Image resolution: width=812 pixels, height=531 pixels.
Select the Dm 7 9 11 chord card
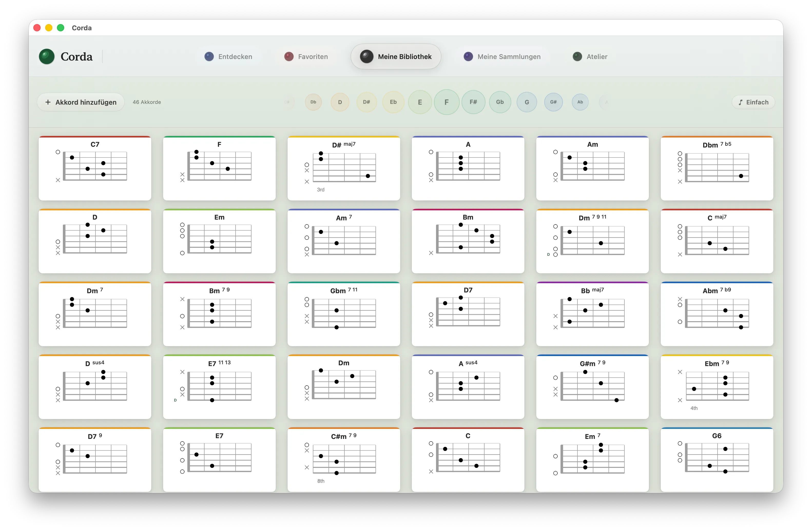(x=593, y=241)
